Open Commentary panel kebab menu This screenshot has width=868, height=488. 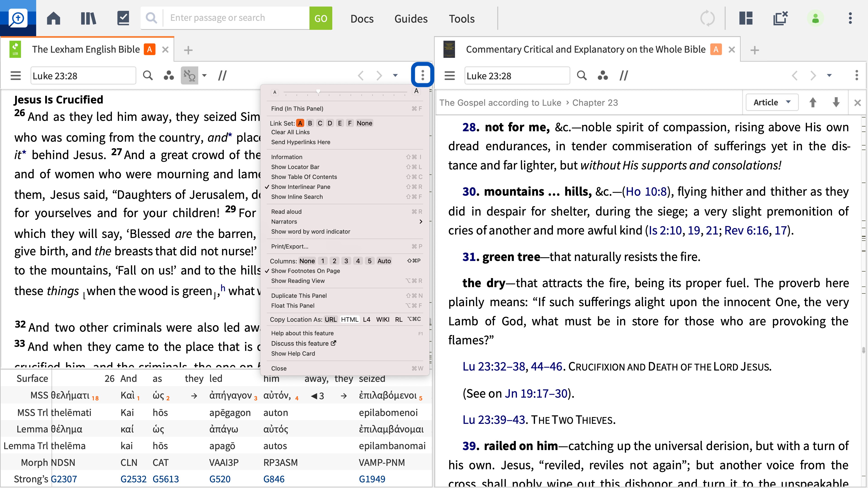point(856,75)
